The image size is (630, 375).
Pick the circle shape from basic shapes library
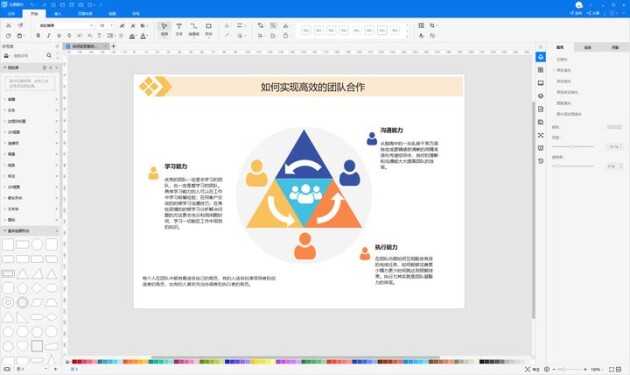click(37, 244)
